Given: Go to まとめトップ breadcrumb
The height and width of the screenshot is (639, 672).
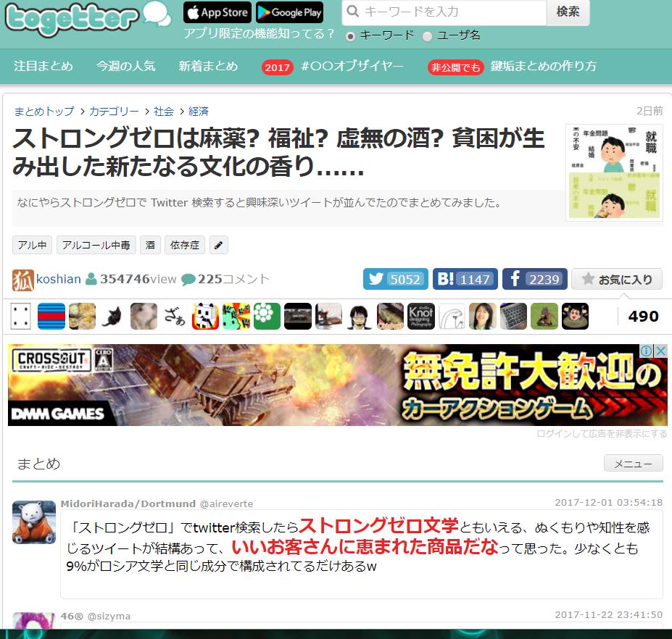Looking at the screenshot, I should click(44, 112).
